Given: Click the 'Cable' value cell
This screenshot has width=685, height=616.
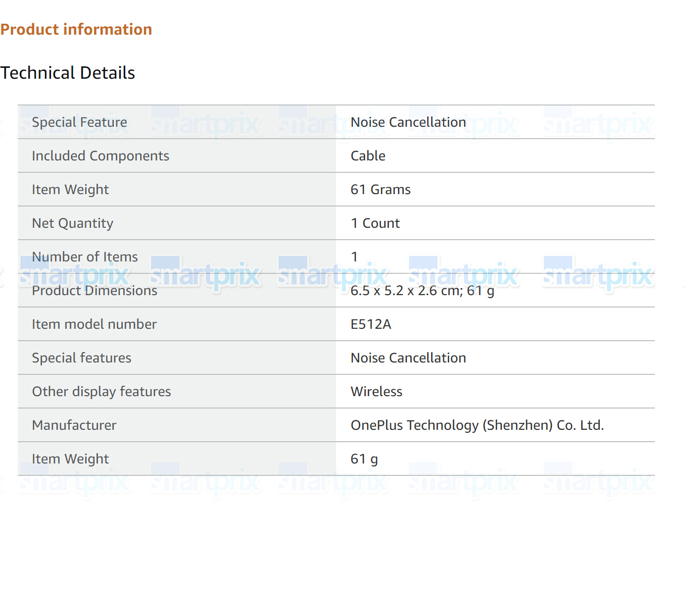Looking at the screenshot, I should tap(495, 156).
